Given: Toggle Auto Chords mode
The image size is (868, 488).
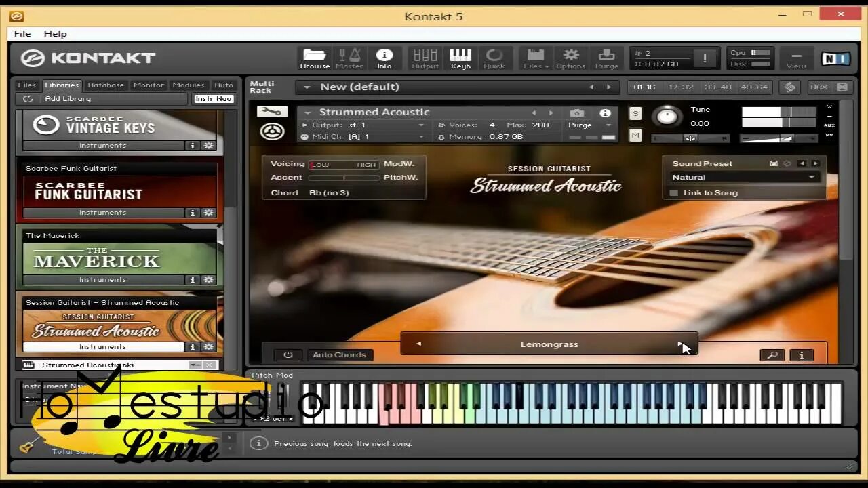Looking at the screenshot, I should tap(340, 355).
